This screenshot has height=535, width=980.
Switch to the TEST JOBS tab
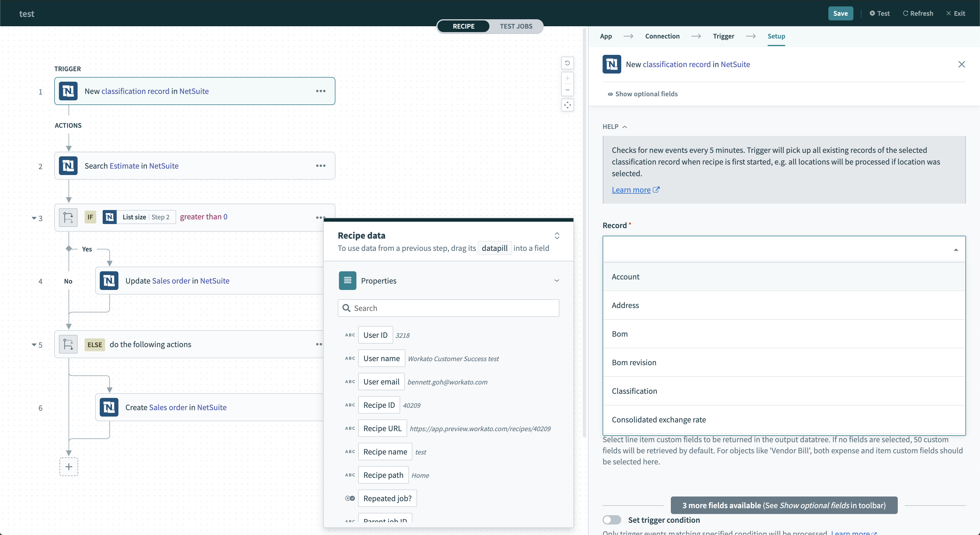coord(516,26)
